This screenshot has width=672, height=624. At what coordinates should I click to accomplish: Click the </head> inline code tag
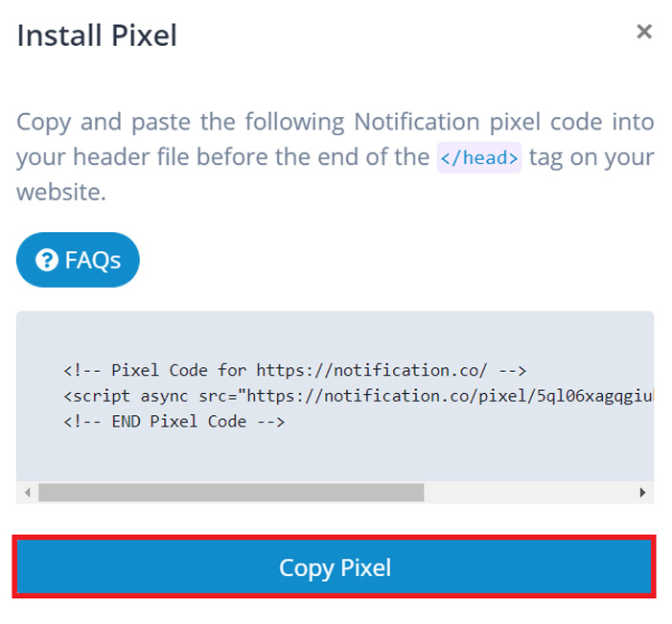pyautogui.click(x=479, y=158)
